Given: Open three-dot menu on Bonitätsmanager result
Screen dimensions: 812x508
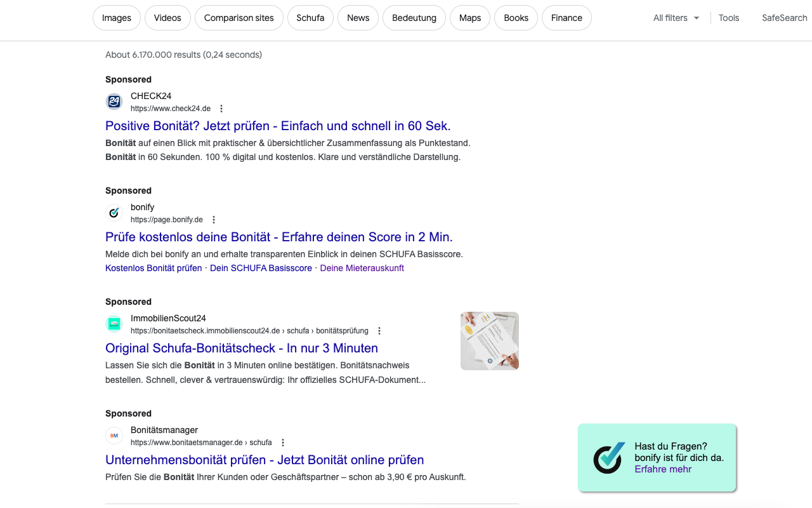Looking at the screenshot, I should pyautogui.click(x=282, y=442).
